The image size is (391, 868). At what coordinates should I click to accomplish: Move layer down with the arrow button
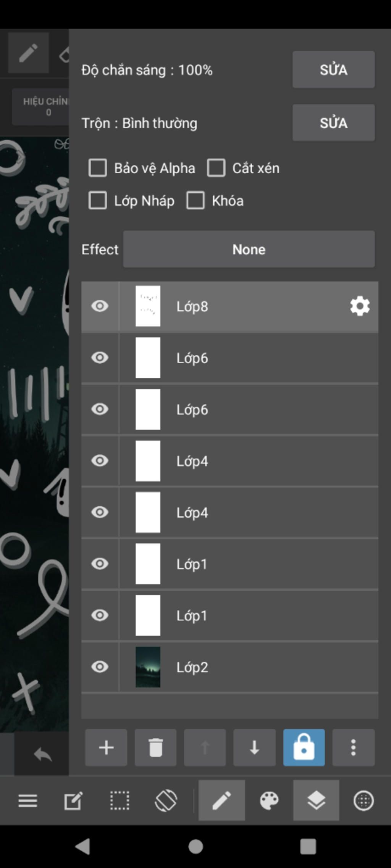pyautogui.click(x=254, y=747)
